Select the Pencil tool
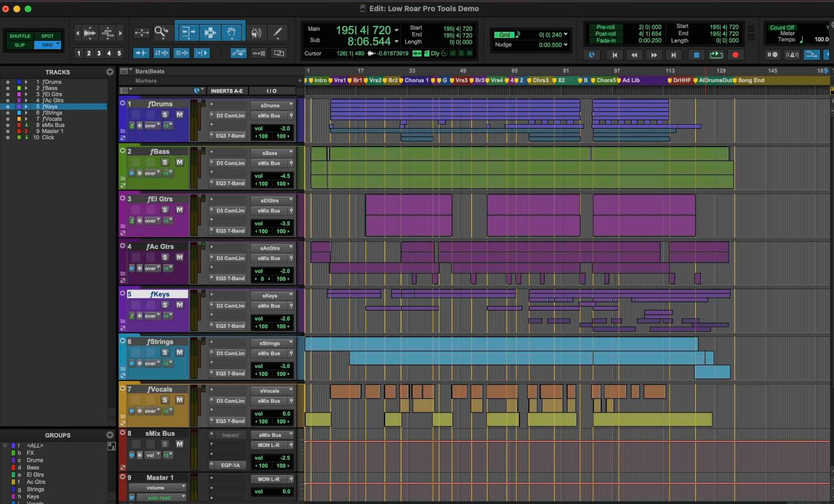834x504 pixels. point(278,33)
